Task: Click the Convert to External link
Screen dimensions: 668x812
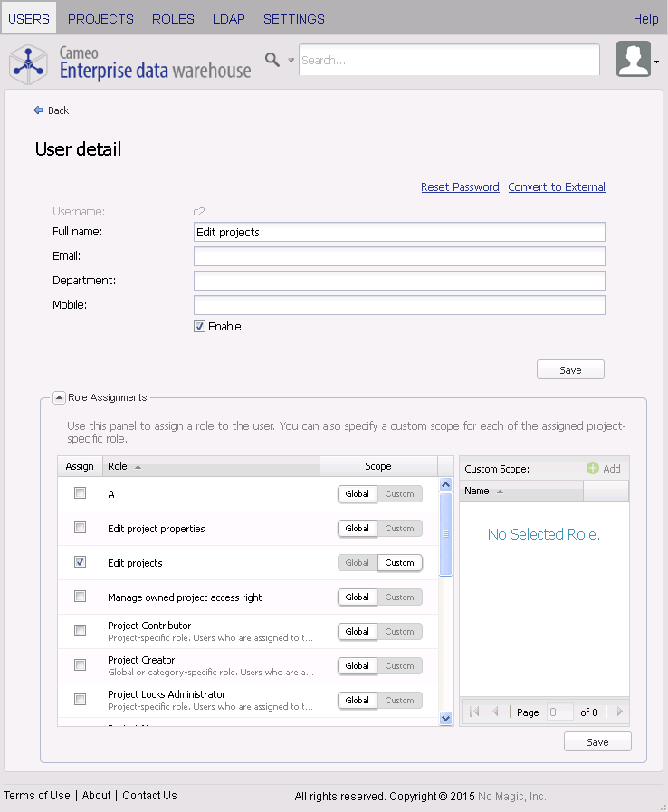Action: pos(557,187)
